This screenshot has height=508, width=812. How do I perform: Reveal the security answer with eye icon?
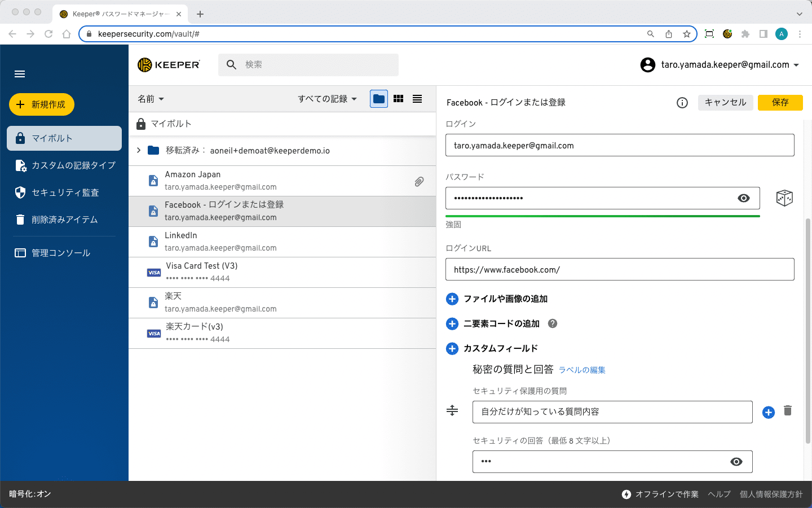(736, 462)
